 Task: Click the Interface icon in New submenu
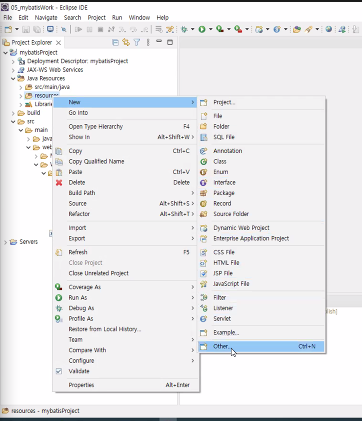pos(203,182)
